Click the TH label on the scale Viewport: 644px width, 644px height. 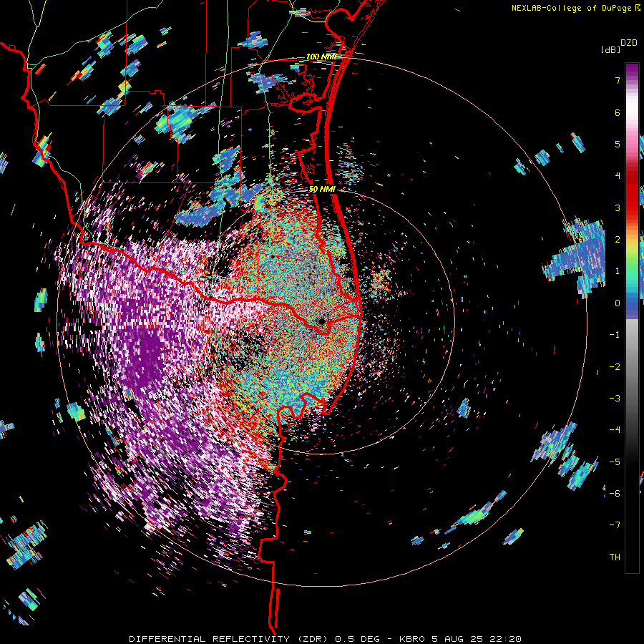615,557
